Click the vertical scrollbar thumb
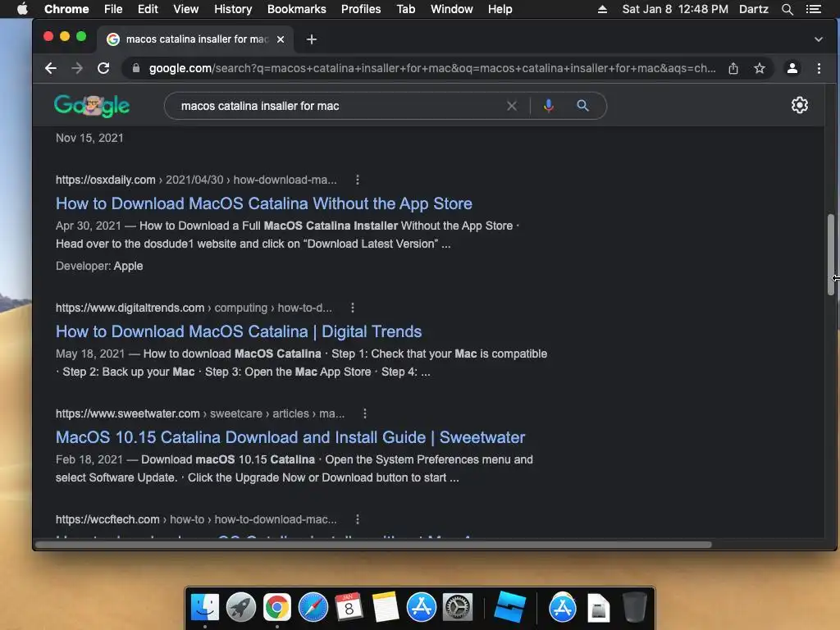This screenshot has width=840, height=630. click(x=830, y=254)
